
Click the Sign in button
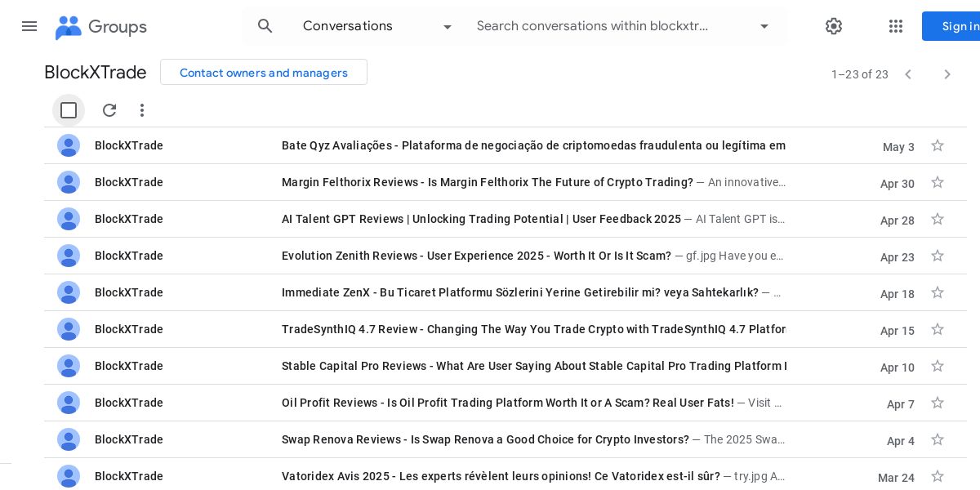(955, 26)
